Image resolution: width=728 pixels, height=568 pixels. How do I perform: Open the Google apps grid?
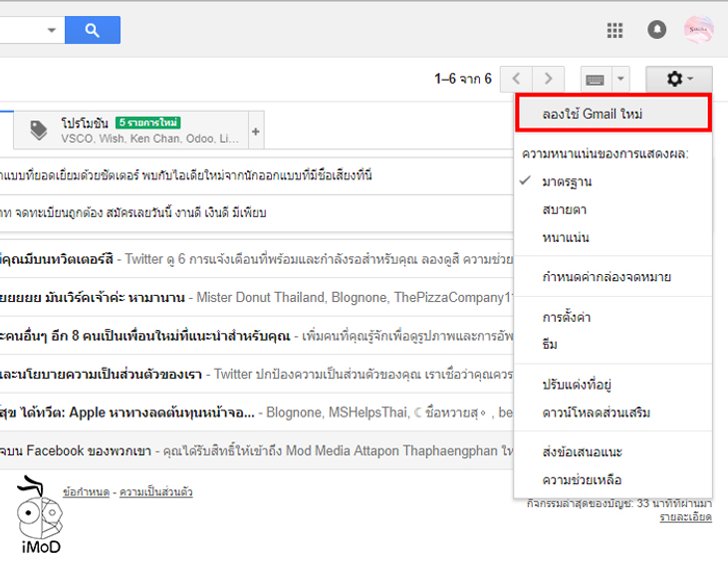point(615,31)
